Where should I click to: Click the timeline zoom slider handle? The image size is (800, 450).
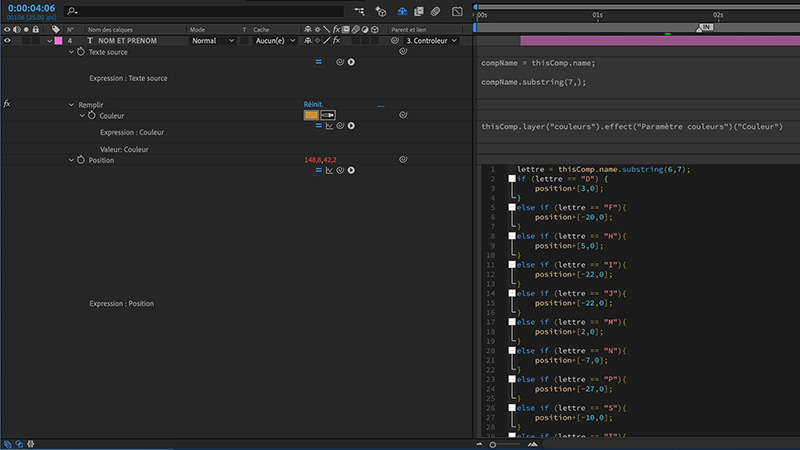493,444
